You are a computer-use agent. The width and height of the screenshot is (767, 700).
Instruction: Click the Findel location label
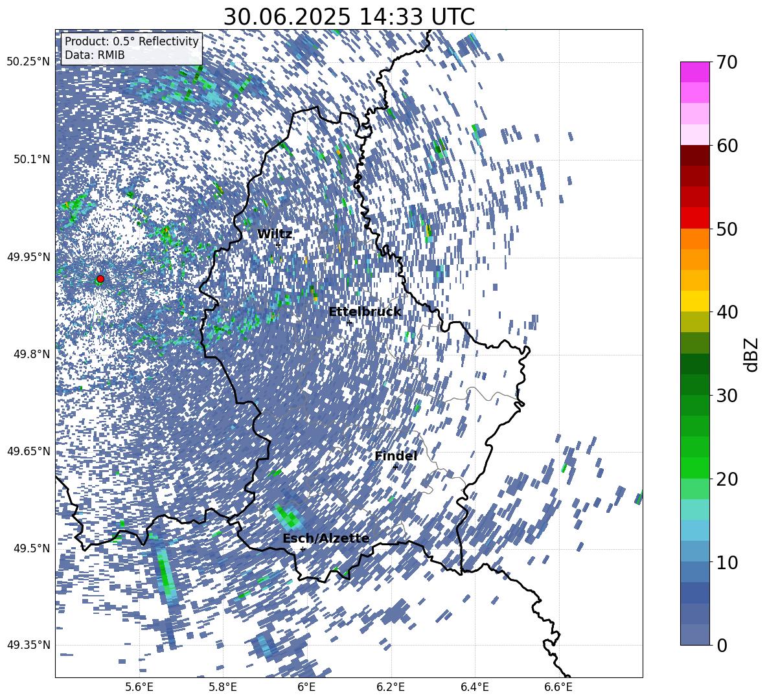396,456
